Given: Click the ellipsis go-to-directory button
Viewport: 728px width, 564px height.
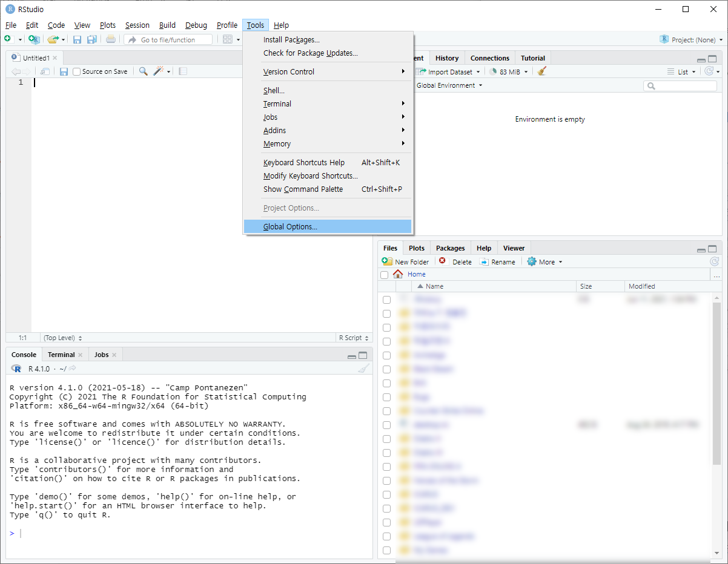Looking at the screenshot, I should tap(717, 275).
